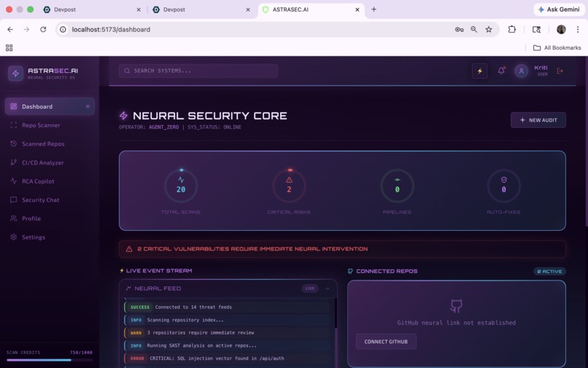Click the New Audit button
The width and height of the screenshot is (588, 368).
[538, 120]
